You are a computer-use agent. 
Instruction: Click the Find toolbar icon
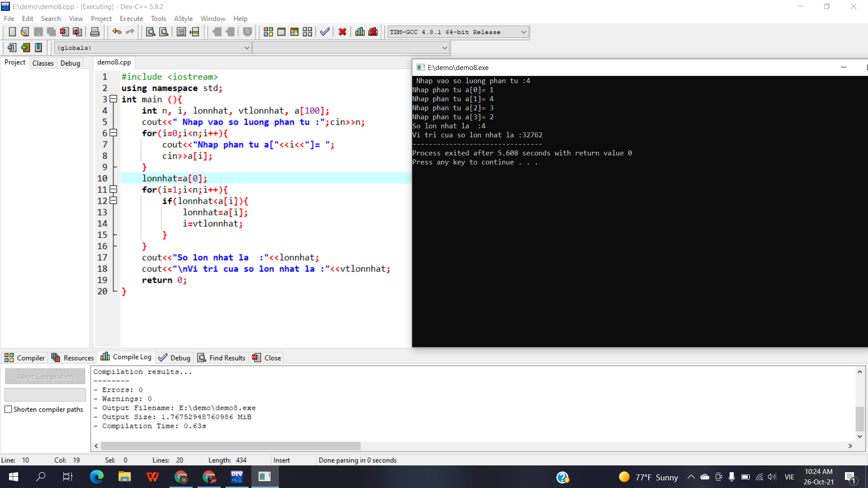(151, 32)
